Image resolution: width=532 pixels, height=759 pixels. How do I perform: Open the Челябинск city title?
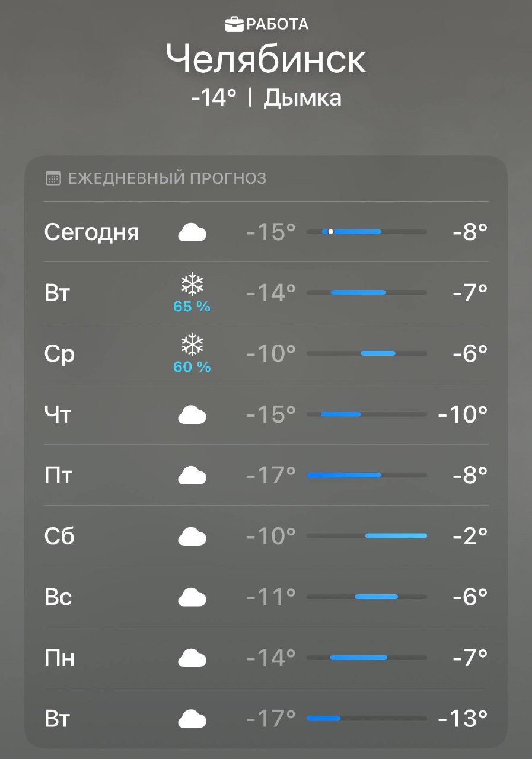266,59
